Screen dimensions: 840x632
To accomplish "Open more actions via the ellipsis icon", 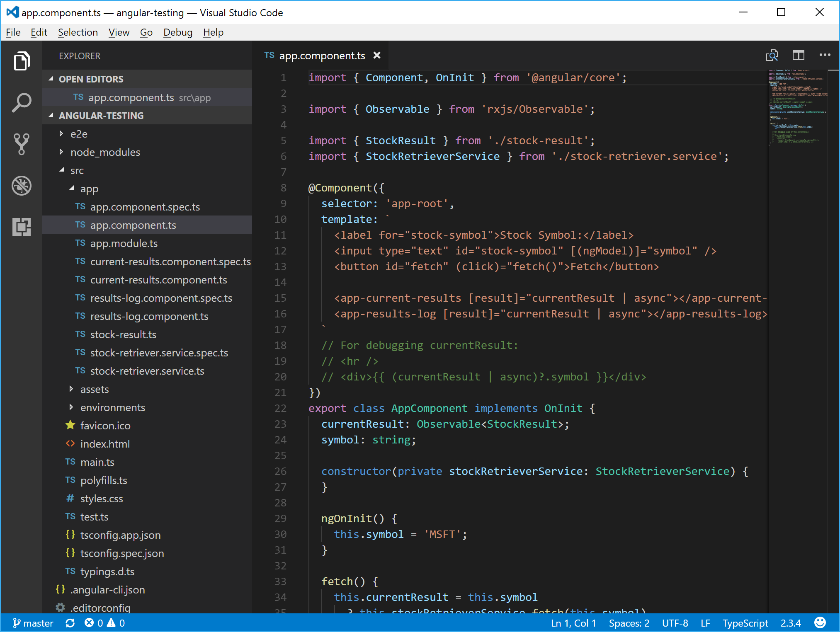I will click(825, 55).
